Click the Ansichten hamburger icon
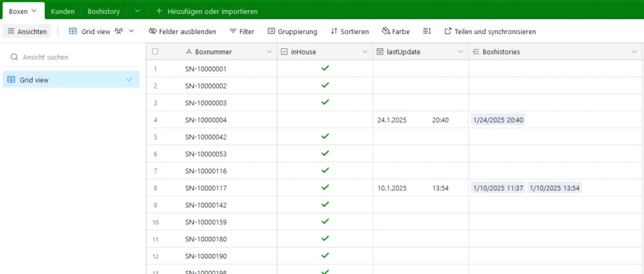644x274 pixels. [11, 31]
